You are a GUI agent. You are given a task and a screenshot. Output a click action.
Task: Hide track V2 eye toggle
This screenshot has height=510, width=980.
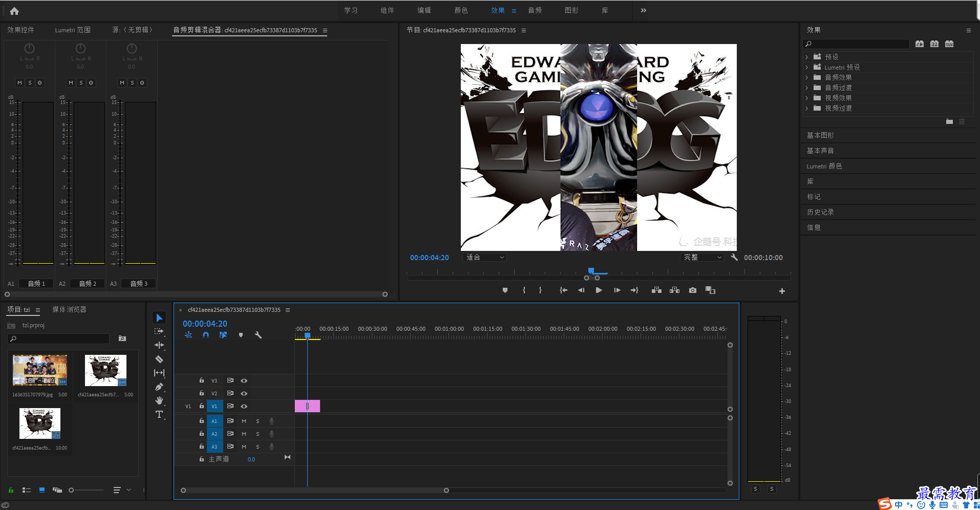[244, 393]
